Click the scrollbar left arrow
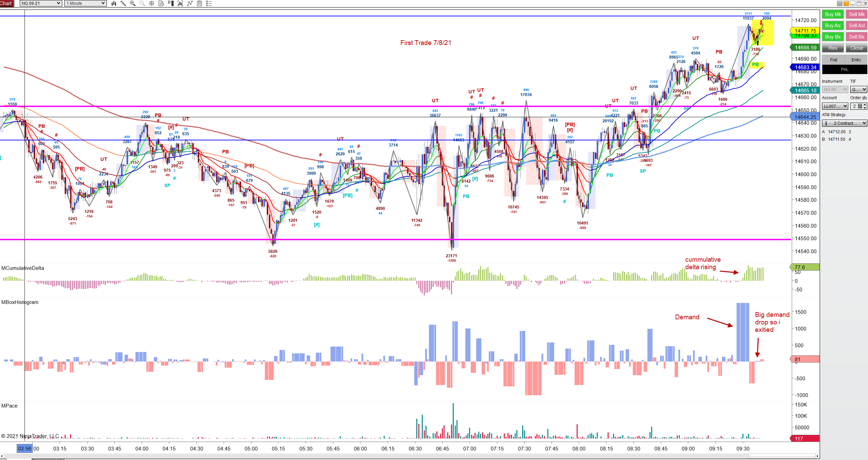 [x=2, y=456]
